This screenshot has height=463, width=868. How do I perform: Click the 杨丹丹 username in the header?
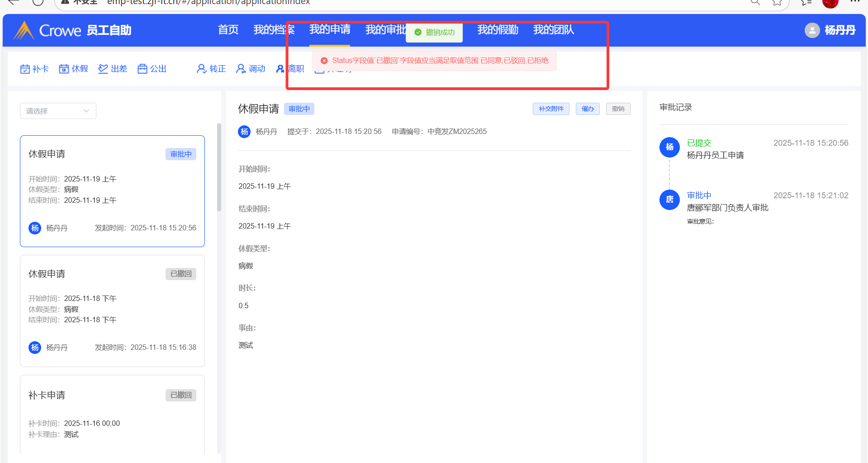click(840, 30)
